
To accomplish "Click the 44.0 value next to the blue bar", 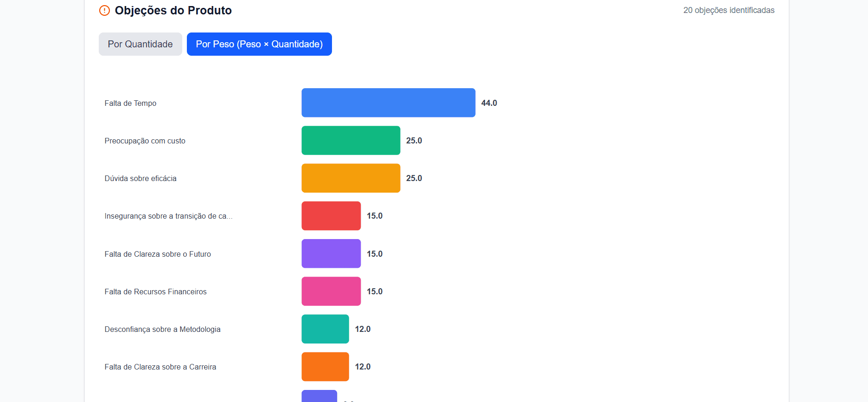I will [489, 103].
